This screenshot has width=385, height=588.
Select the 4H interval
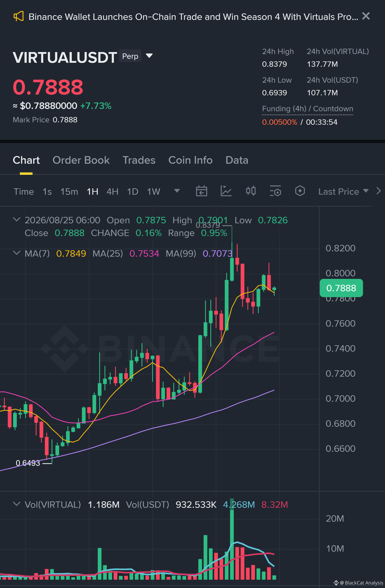point(112,191)
